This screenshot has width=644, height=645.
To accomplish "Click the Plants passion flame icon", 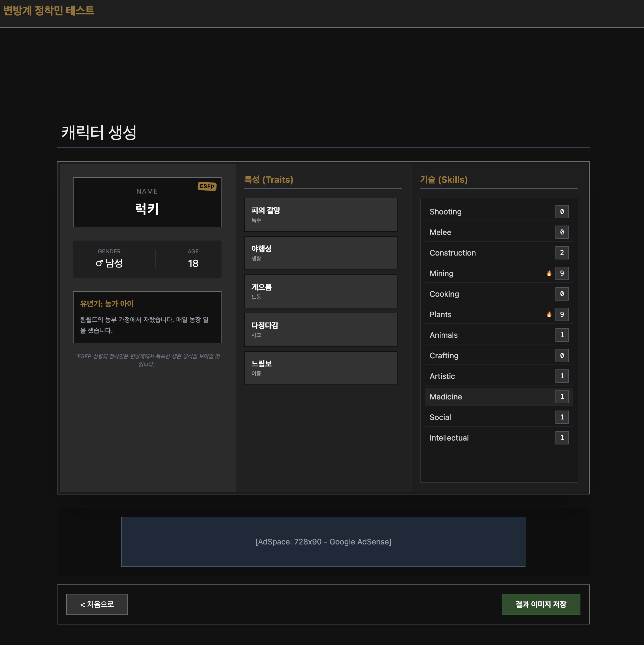I will click(x=549, y=314).
